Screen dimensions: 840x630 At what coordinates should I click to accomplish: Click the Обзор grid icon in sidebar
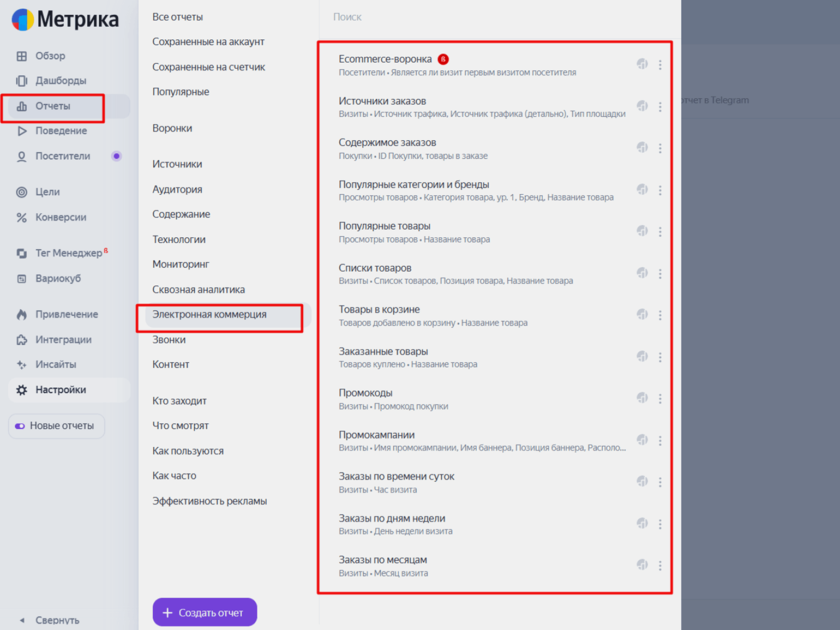click(x=22, y=56)
